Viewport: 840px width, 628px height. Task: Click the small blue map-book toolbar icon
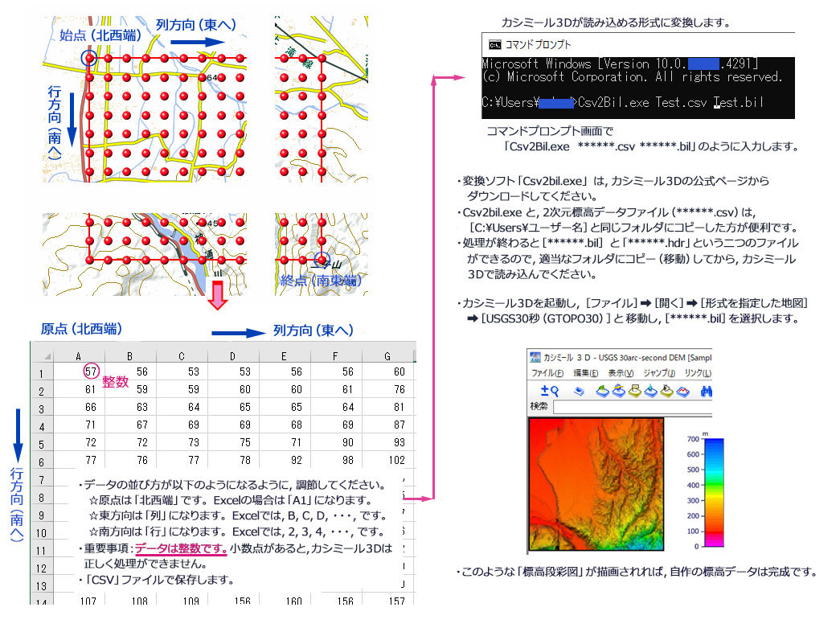[579, 390]
